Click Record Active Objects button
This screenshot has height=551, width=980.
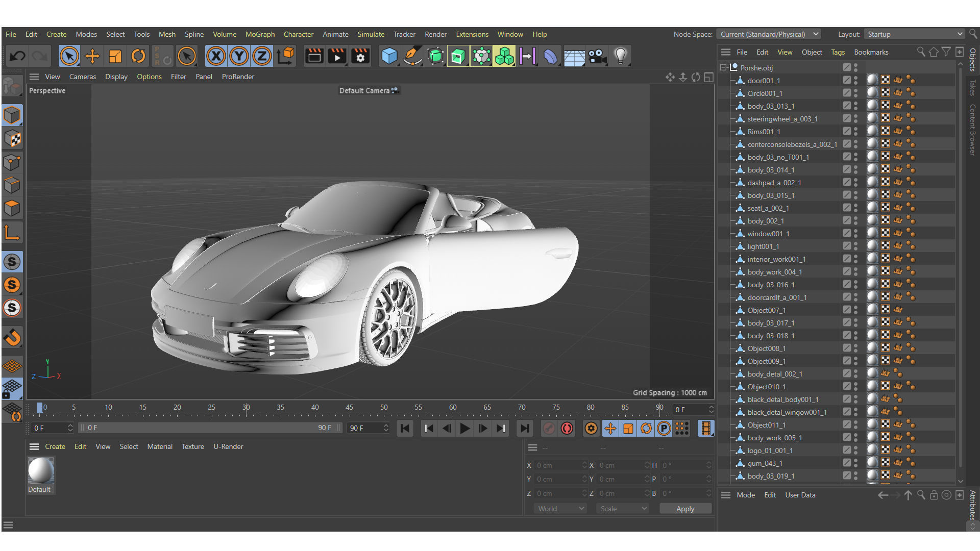tap(548, 429)
